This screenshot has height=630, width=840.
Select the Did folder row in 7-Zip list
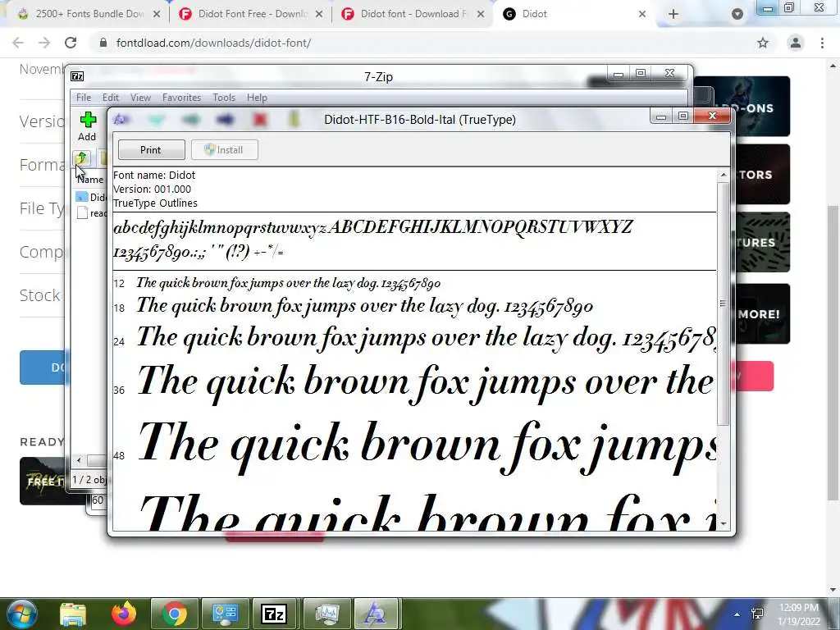click(x=91, y=197)
